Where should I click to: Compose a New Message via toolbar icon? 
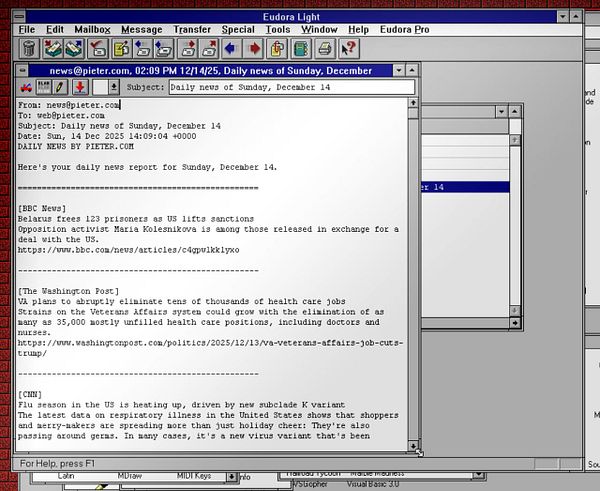tap(121, 49)
